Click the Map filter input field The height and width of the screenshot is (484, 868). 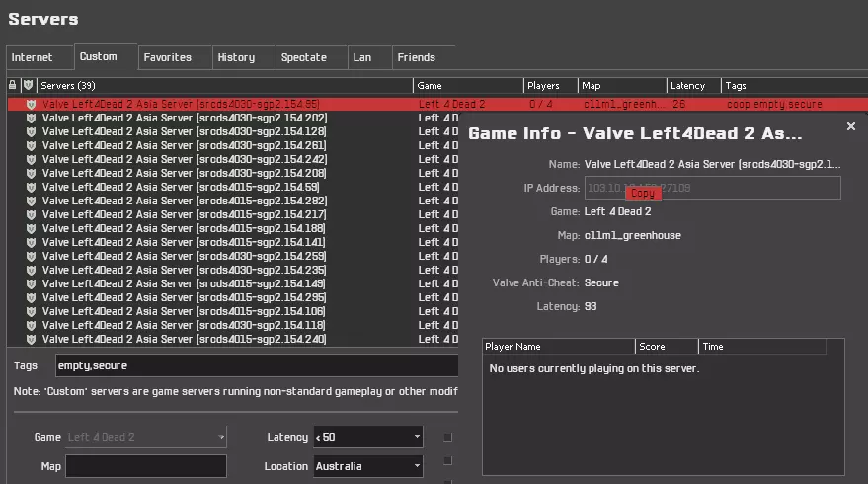pyautogui.click(x=146, y=466)
